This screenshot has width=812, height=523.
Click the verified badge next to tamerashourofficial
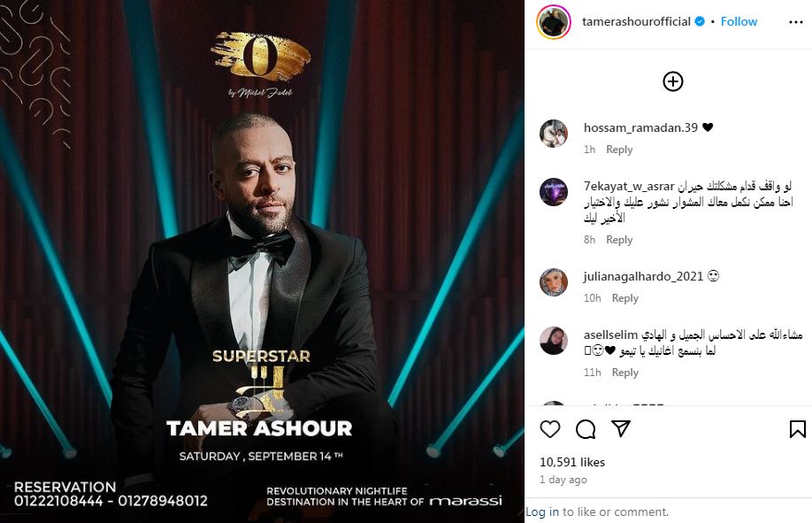(700, 22)
